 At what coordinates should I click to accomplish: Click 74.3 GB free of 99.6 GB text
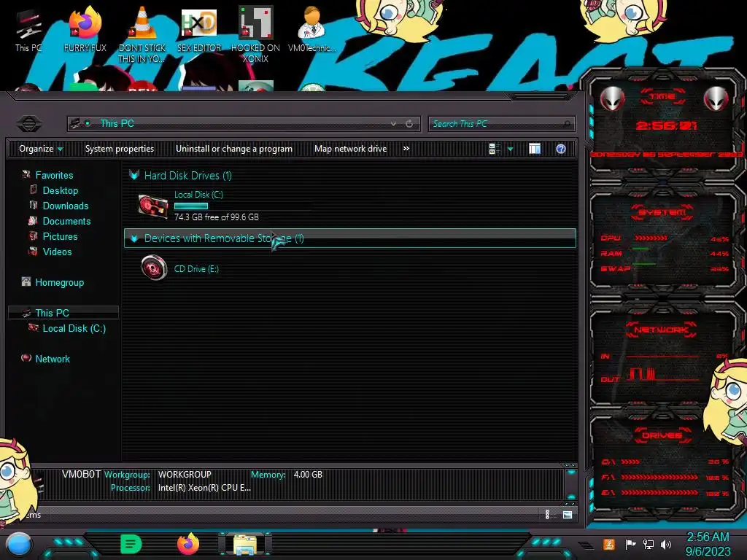[216, 217]
